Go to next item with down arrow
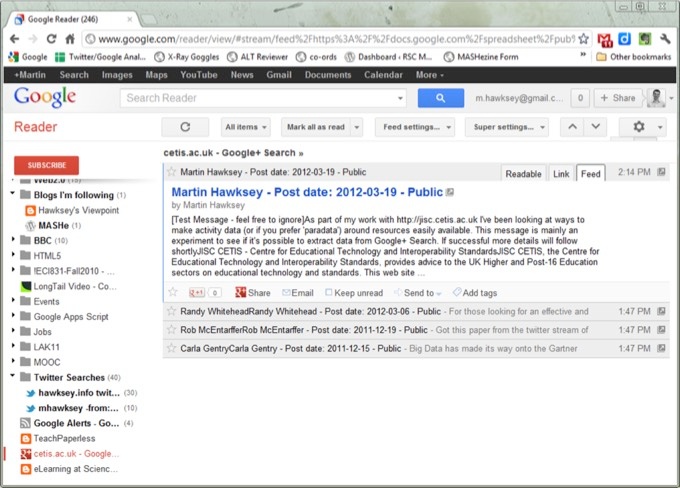Viewport: 680px width, 488px height. pos(595,127)
